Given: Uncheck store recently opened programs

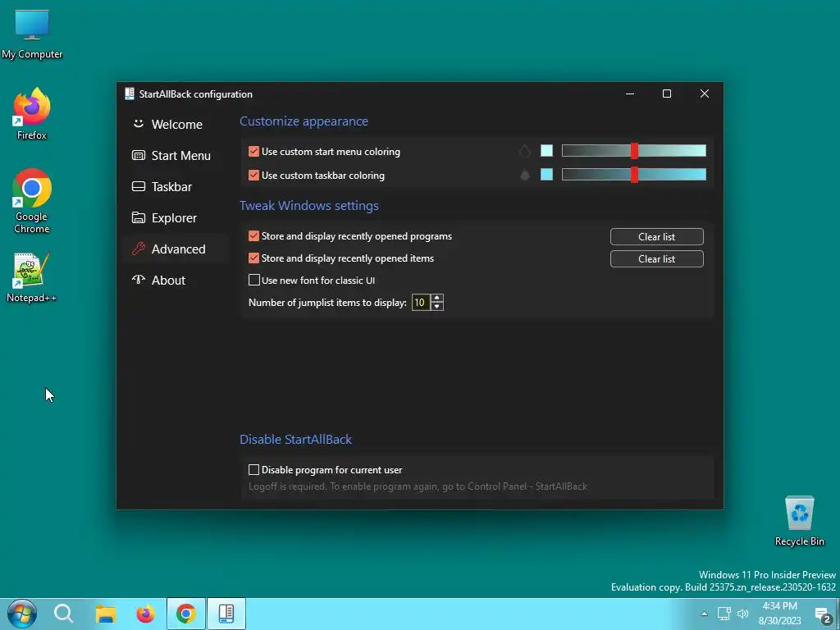Looking at the screenshot, I should click(x=254, y=236).
